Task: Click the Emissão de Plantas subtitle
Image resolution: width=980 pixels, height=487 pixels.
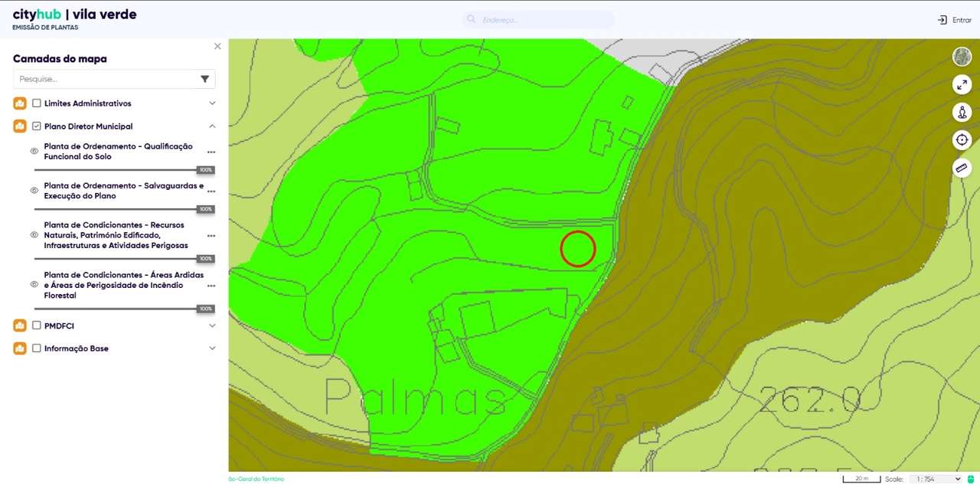Action: (45, 28)
